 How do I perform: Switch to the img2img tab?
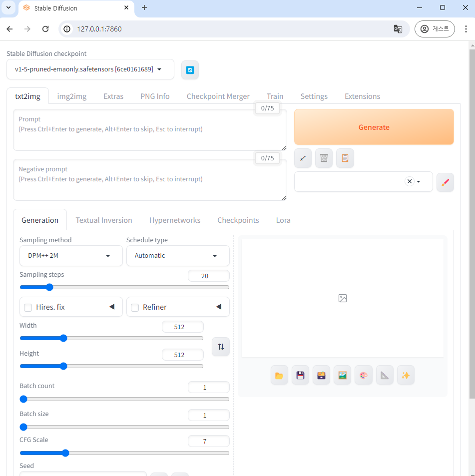coord(71,96)
